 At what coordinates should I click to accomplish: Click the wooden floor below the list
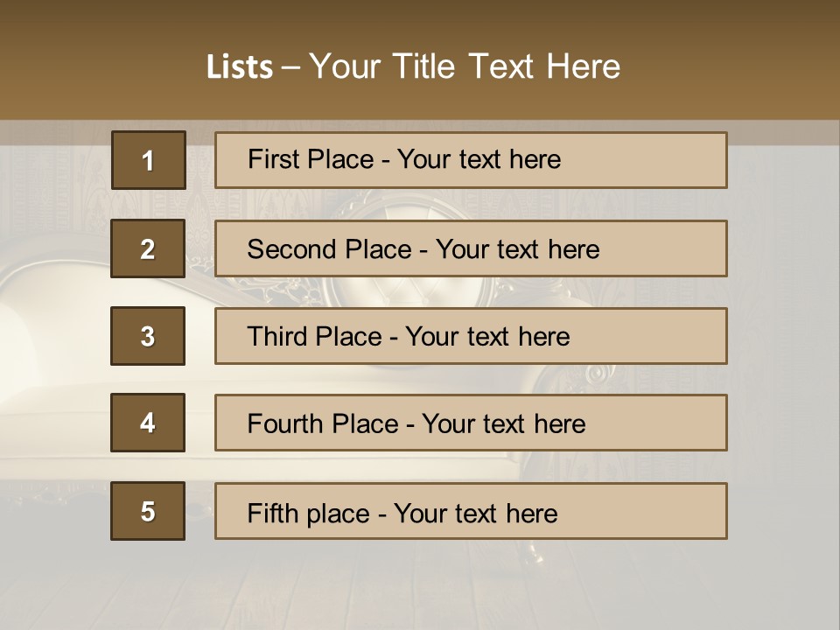tap(420, 586)
